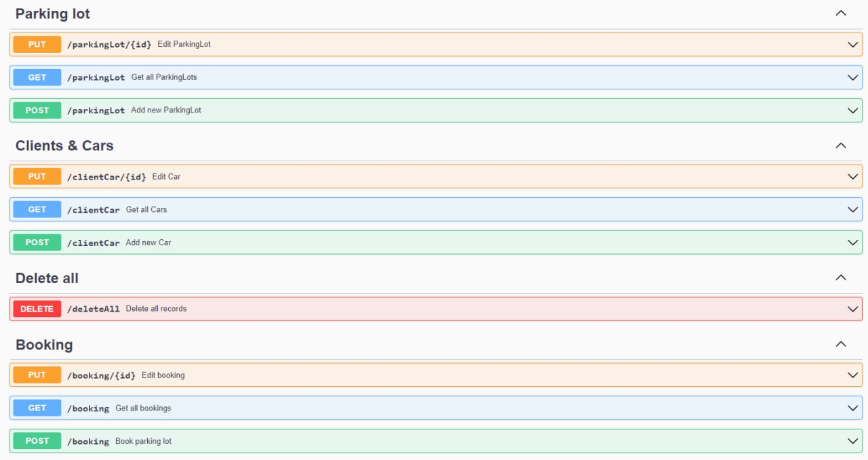This screenshot has width=868, height=460.
Task: Click the GET badge for Get all Cars
Action: (37, 209)
